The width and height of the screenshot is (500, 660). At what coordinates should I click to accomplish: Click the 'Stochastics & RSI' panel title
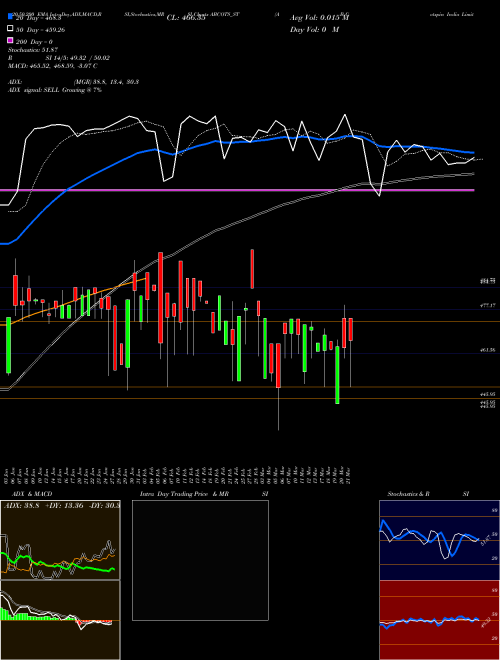pos(428,494)
